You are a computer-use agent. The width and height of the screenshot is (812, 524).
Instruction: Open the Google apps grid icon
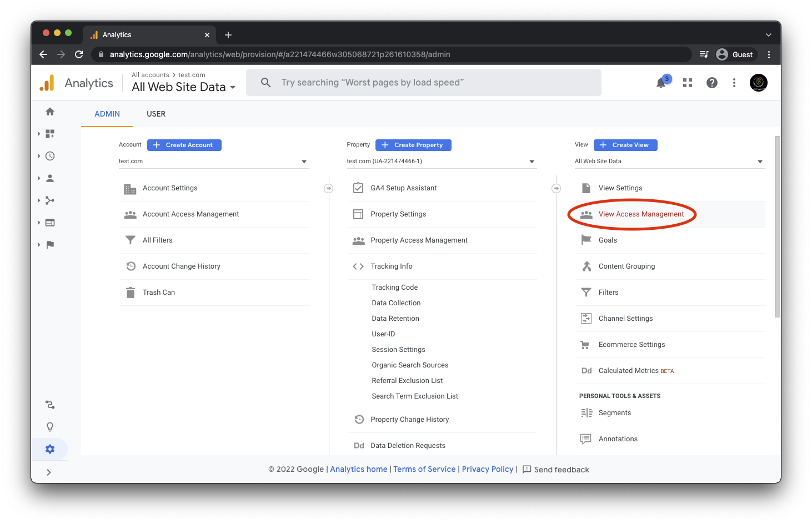(x=688, y=83)
